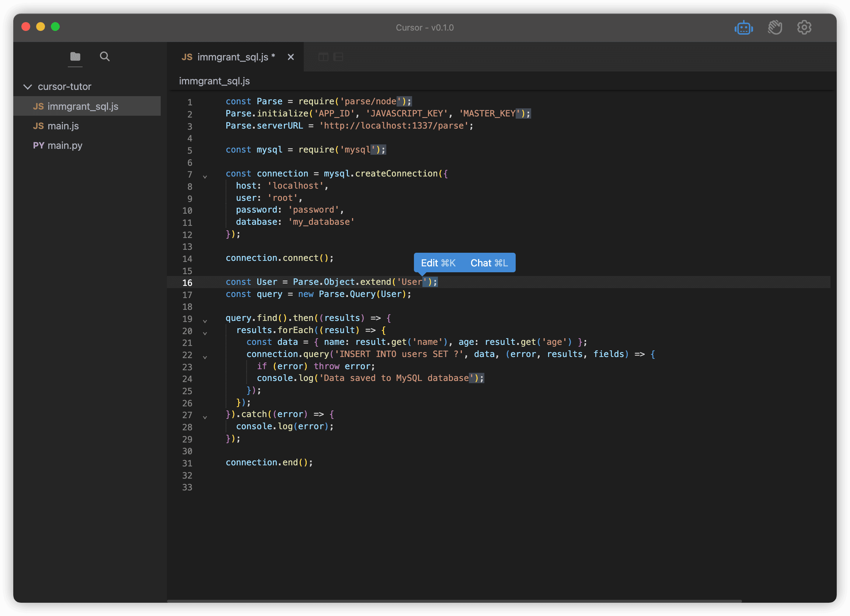Click 'localhost' host value on line 8
Image resolution: width=850 pixels, height=616 pixels.
tap(295, 186)
